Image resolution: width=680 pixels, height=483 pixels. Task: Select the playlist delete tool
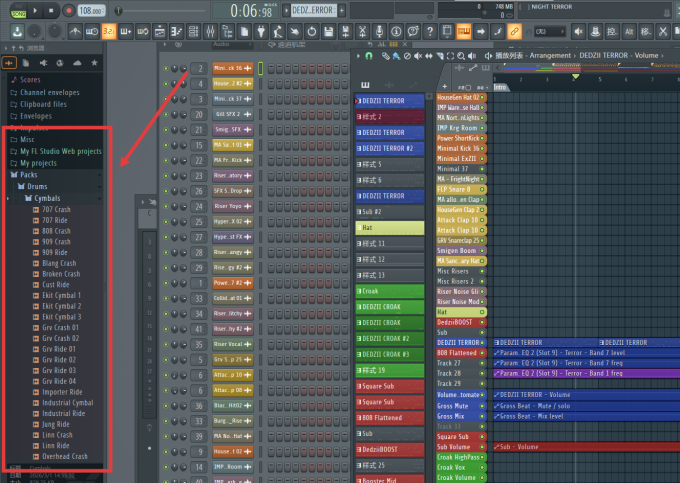pos(407,55)
